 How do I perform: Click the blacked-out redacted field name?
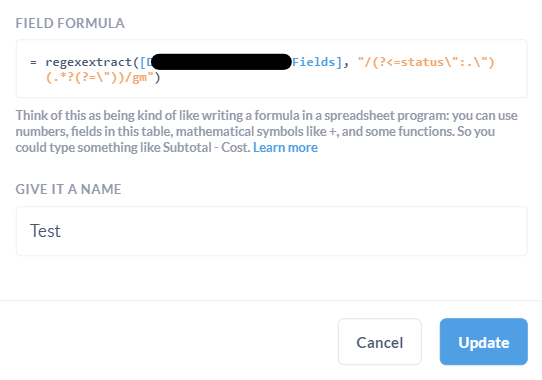click(x=222, y=62)
